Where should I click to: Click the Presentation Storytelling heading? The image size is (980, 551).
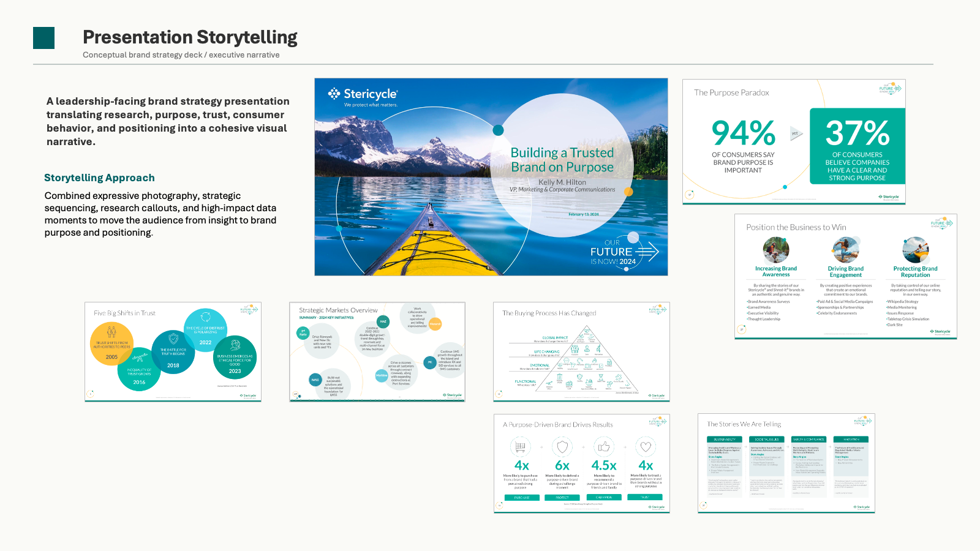tap(190, 37)
